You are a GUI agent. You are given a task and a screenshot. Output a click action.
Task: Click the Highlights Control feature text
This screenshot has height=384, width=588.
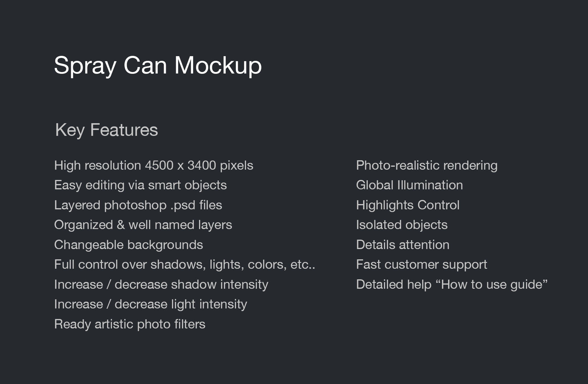(x=407, y=205)
